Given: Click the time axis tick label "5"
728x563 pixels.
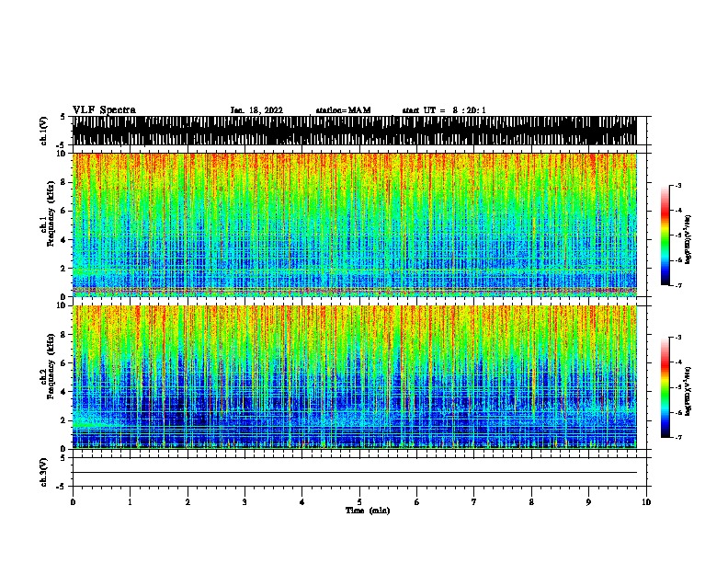Looking at the screenshot, I should click(x=359, y=502).
